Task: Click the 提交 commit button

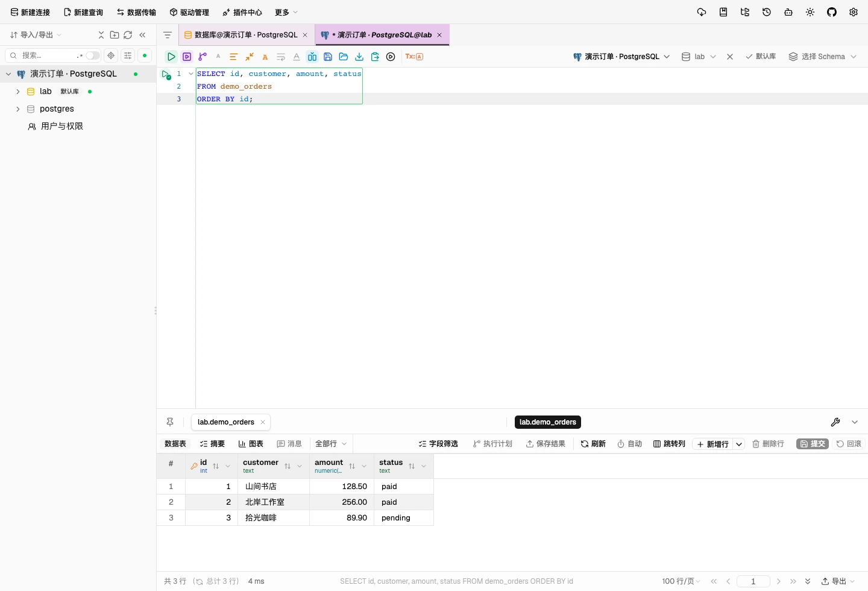Action: 813,444
